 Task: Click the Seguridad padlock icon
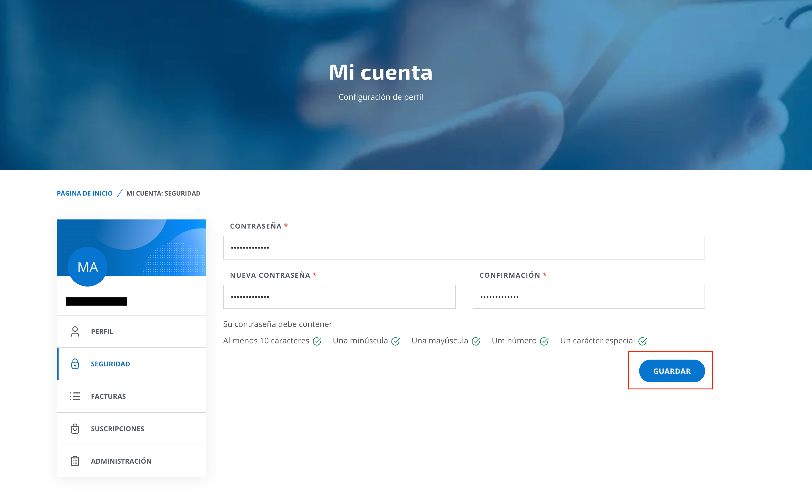point(75,364)
